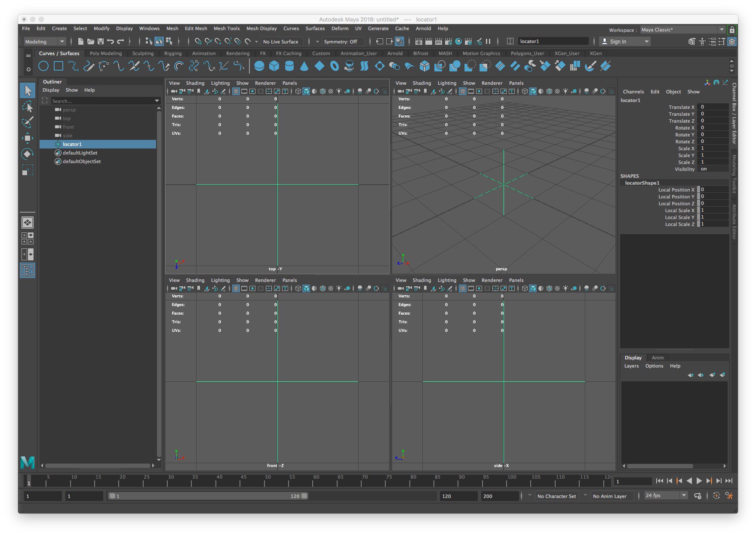The width and height of the screenshot is (756, 535).
Task: Open the Sign In dropdown
Action: [625, 41]
